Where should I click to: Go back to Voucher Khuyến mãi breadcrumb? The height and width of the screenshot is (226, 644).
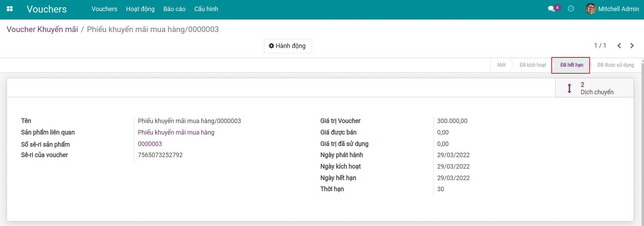tap(42, 29)
